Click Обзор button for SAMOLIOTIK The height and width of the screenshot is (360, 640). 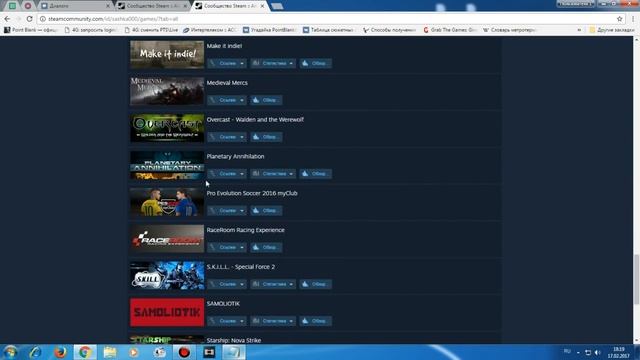(316, 321)
